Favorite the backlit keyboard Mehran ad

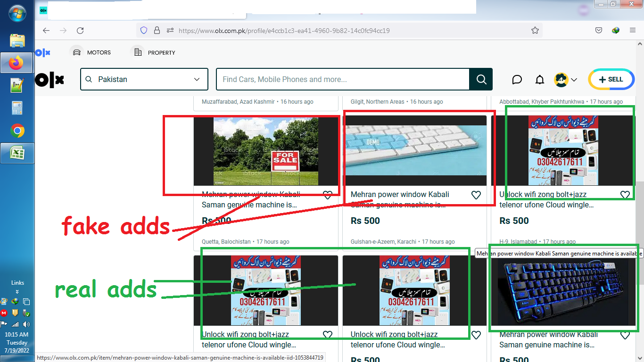tap(625, 335)
